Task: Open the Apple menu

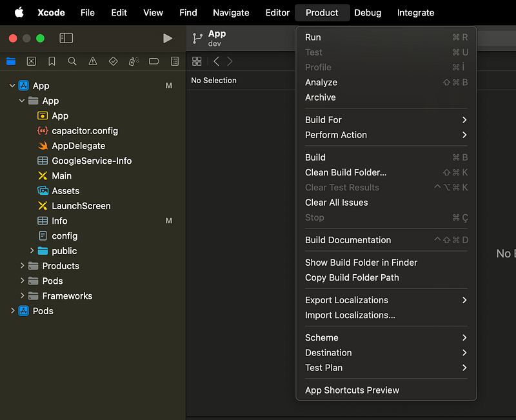Action: 19,12
